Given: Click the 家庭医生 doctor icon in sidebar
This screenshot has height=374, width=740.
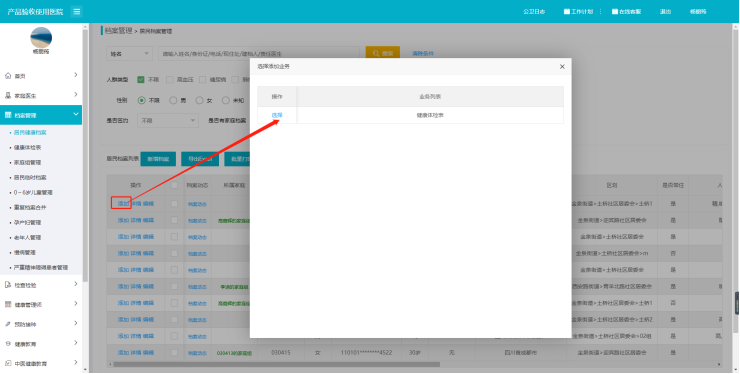Looking at the screenshot, I should tap(8, 95).
